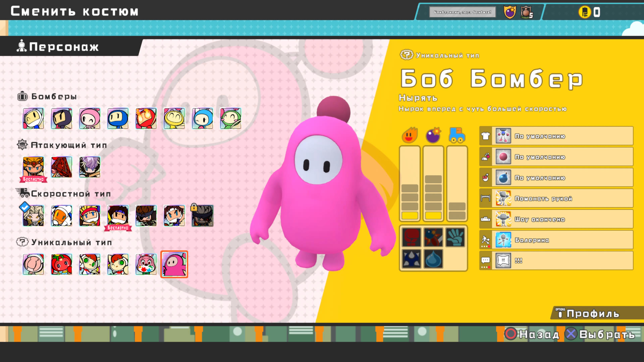Click the bomb count level bar
This screenshot has width=644, height=362.
[433, 184]
